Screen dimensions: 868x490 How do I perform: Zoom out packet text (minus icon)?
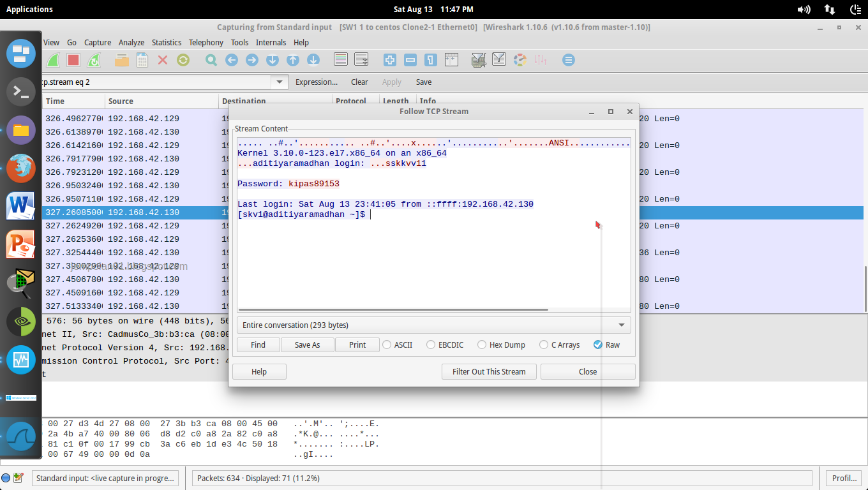410,60
